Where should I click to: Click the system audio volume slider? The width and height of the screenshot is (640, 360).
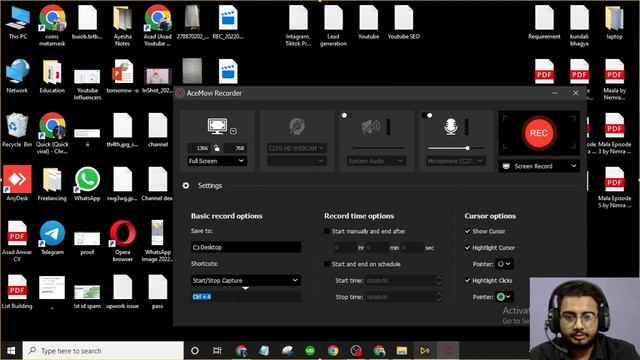378,148
